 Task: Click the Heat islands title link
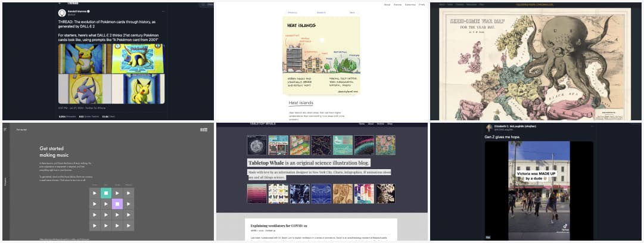(301, 103)
